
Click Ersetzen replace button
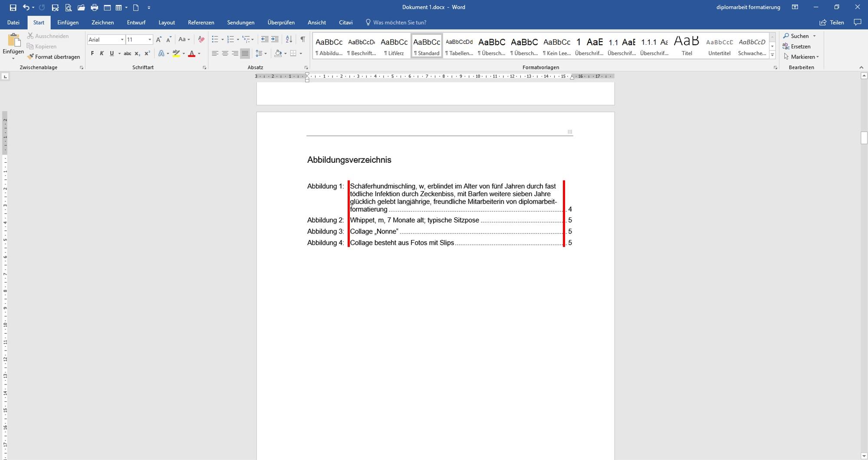pyautogui.click(x=796, y=46)
